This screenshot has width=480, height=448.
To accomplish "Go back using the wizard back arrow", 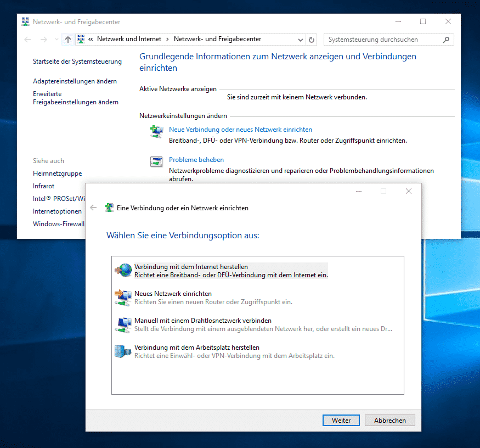I will (x=93, y=208).
